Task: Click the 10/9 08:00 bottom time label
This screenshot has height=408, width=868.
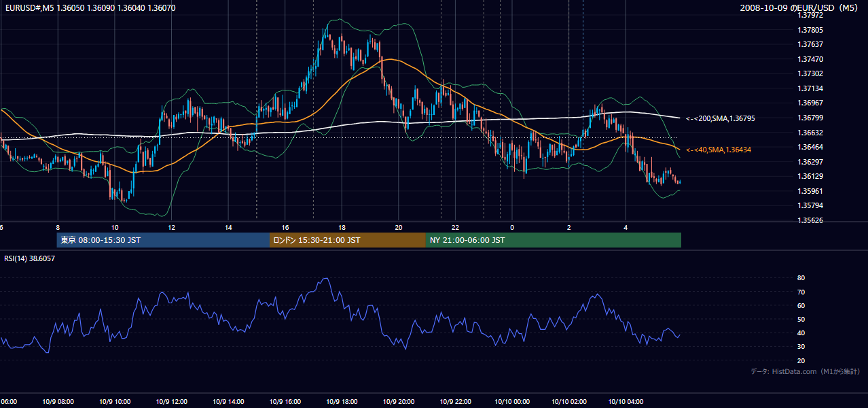Action: 58,401
